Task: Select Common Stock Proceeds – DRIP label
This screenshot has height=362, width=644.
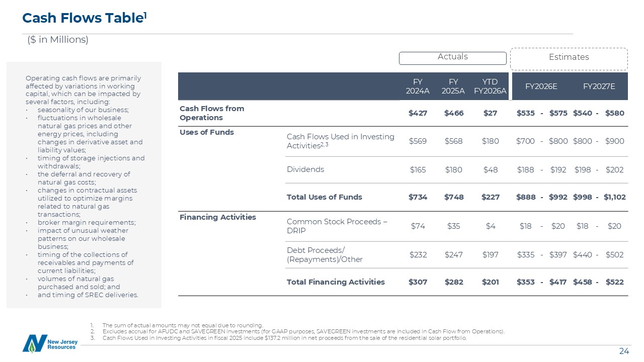Action: coord(337,226)
